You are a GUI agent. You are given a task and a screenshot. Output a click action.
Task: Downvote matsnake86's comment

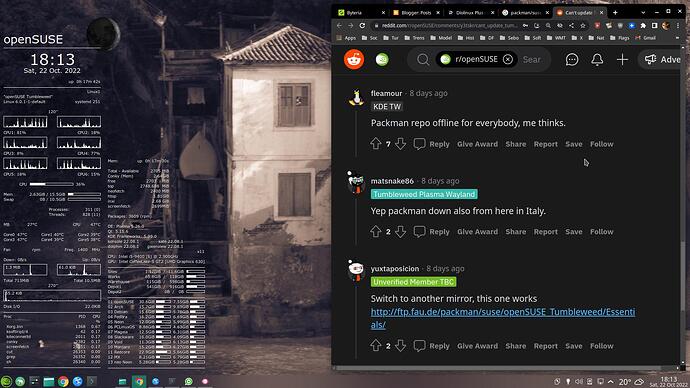click(x=400, y=231)
